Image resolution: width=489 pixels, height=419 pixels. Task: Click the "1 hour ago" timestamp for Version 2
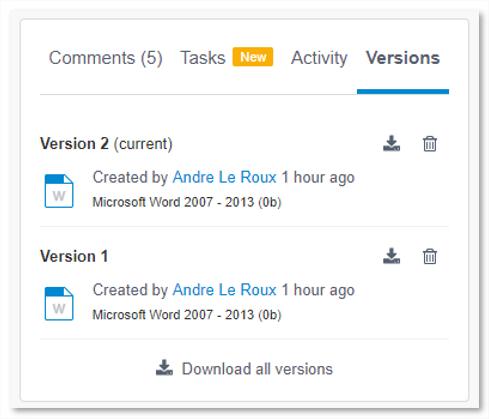[x=318, y=177]
